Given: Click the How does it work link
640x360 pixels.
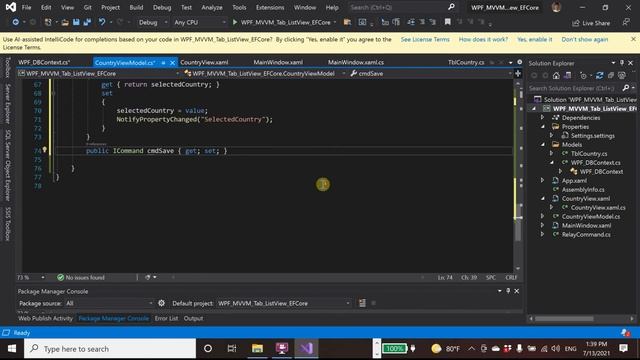Looking at the screenshot, I should 483,40.
